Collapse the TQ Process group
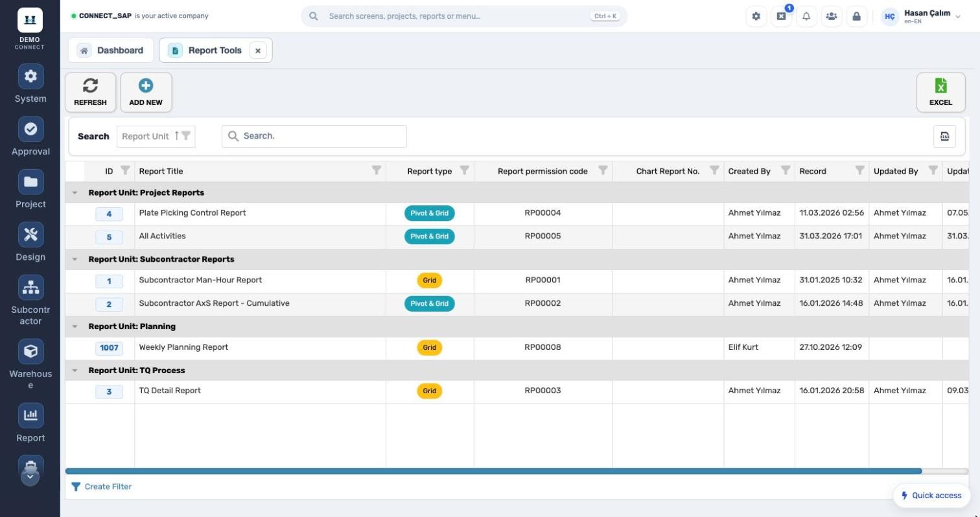The width and height of the screenshot is (980, 517). click(x=75, y=371)
